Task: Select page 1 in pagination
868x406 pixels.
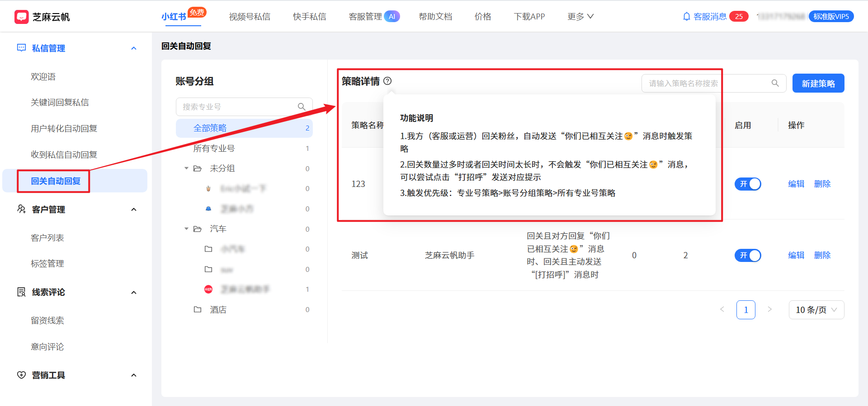Action: (746, 310)
